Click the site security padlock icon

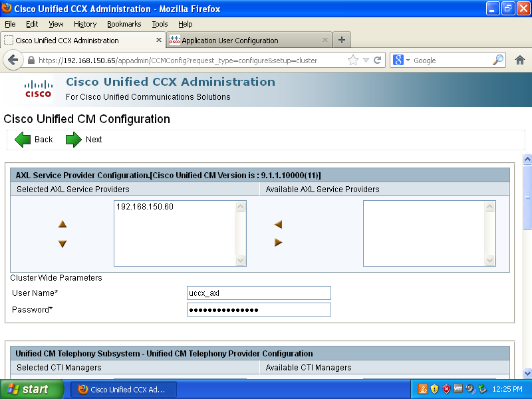click(x=31, y=60)
